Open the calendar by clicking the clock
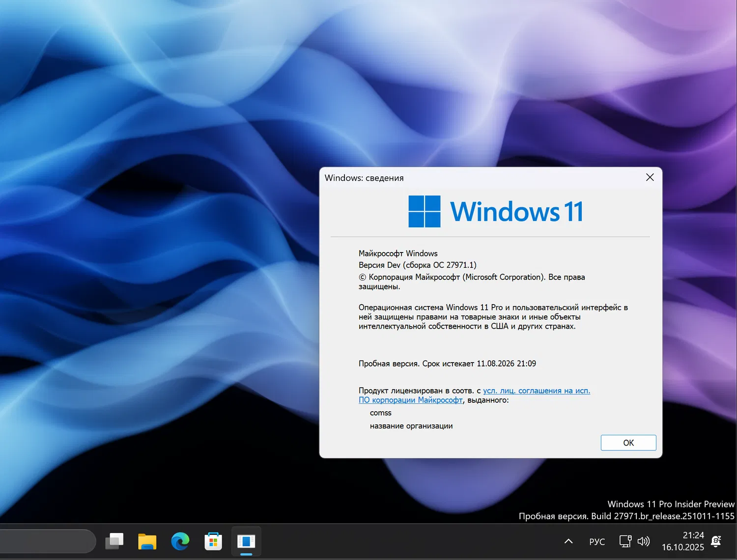 682,541
